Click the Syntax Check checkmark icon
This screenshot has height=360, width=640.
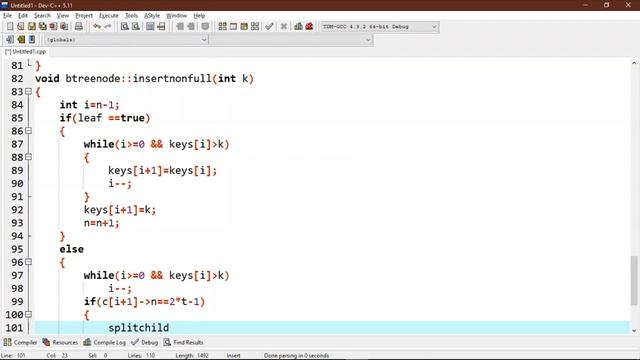pos(269,27)
